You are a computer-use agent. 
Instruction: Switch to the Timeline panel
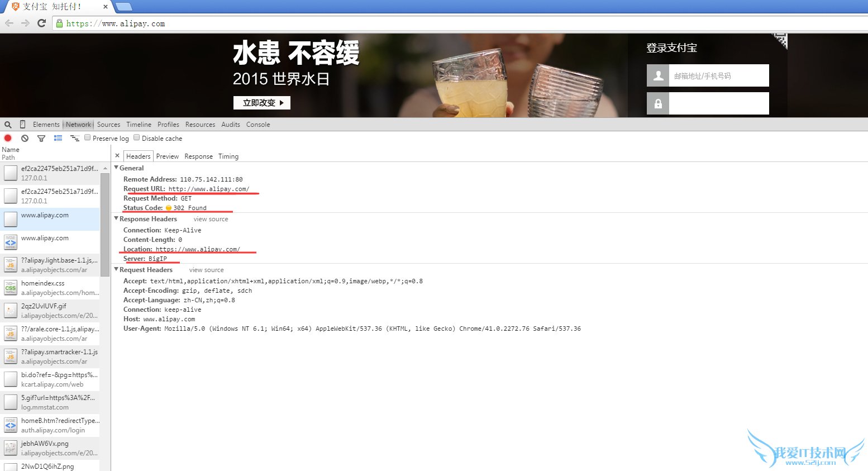click(x=139, y=125)
